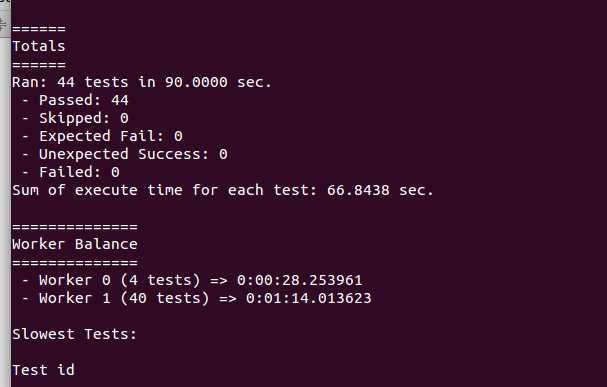This screenshot has width=607, height=387.
Task: Click the (40 tests) text for Worker 1
Action: (165, 298)
